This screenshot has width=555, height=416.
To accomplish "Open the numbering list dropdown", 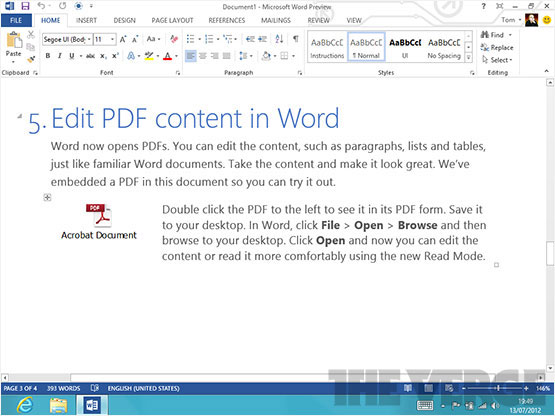I will 218,39.
